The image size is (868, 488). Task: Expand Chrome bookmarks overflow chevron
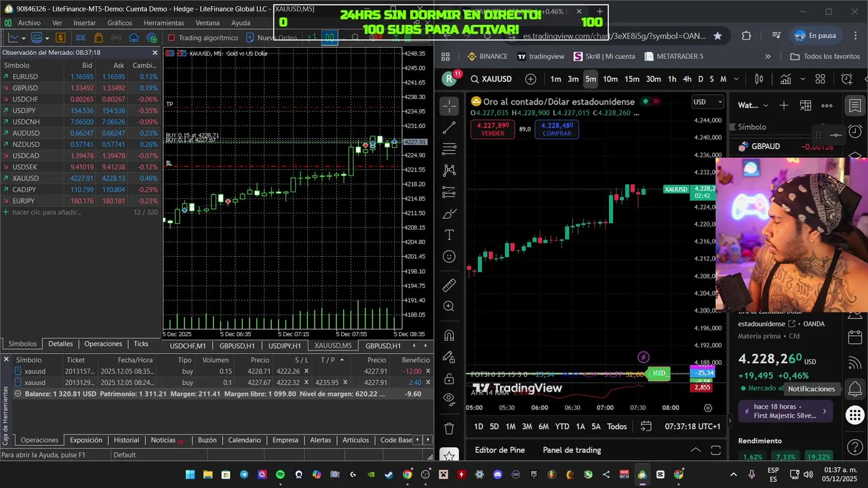coord(768,56)
